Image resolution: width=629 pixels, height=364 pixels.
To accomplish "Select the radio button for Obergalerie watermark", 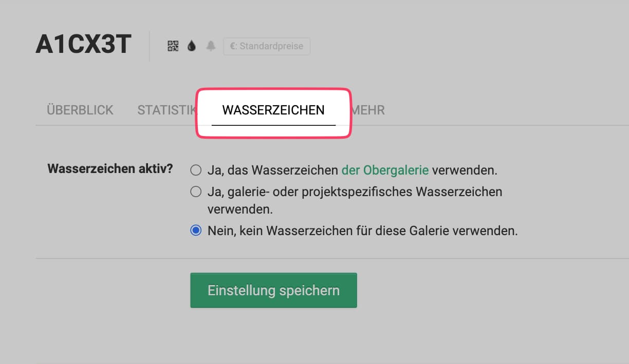I will coord(196,170).
